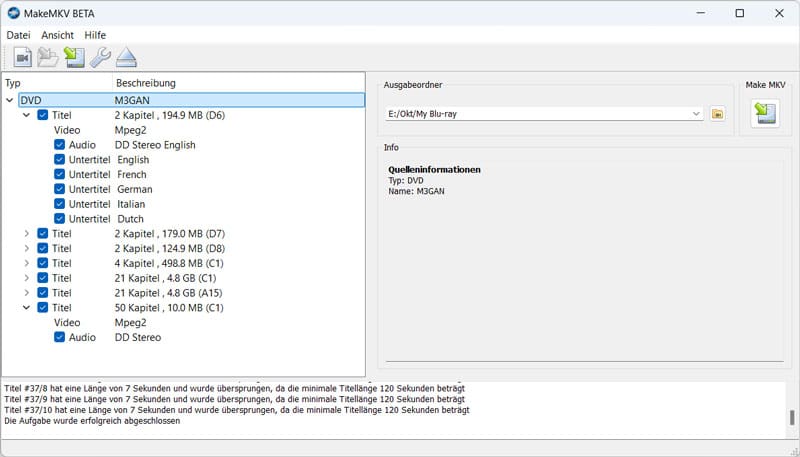Toggle the Dutch subtitle checkbox
800x457 pixels.
click(60, 219)
